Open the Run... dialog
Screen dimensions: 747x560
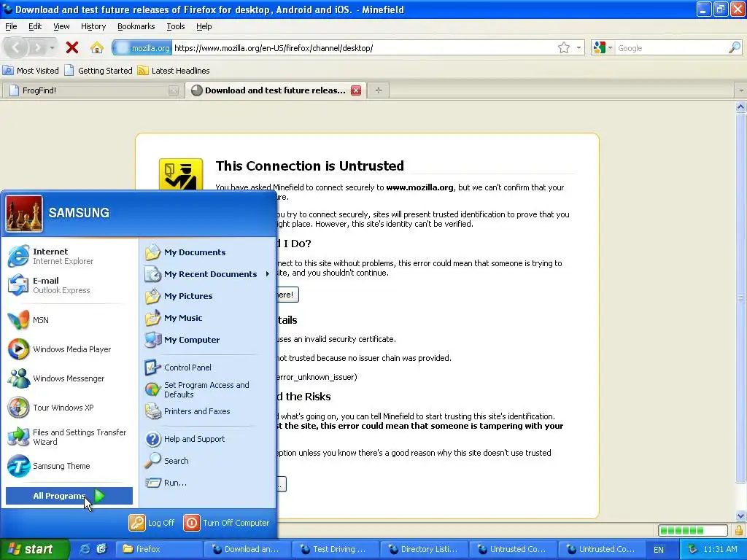click(x=208, y=483)
